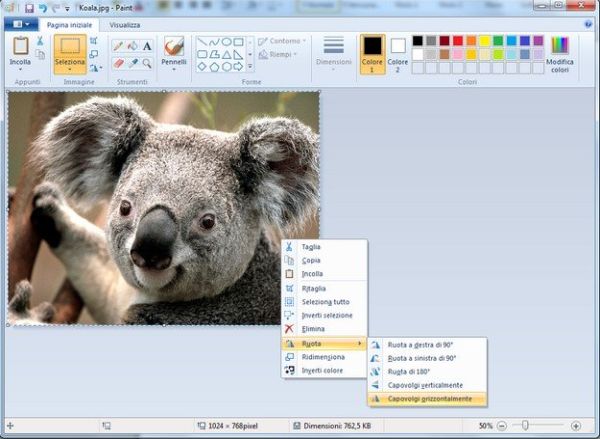
Task: Expand the Seleziona dropdown arrow
Action: 69,70
